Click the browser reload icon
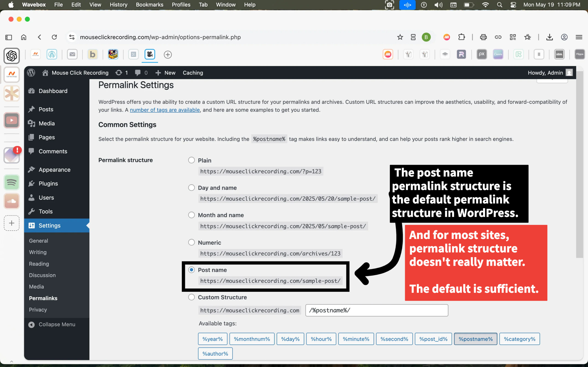Viewport: 588px width, 367px height. [54, 37]
